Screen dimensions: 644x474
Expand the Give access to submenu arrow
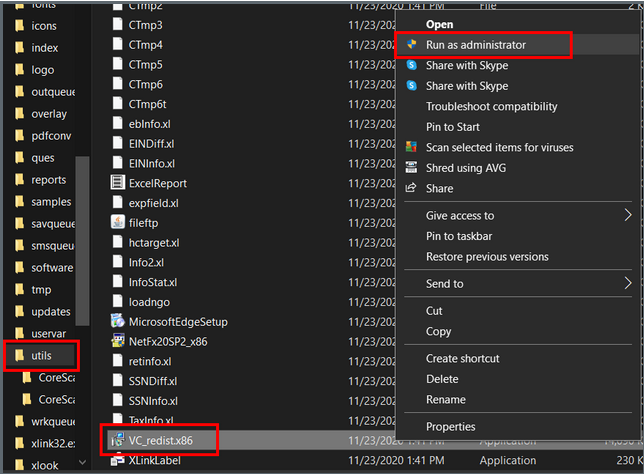point(628,215)
